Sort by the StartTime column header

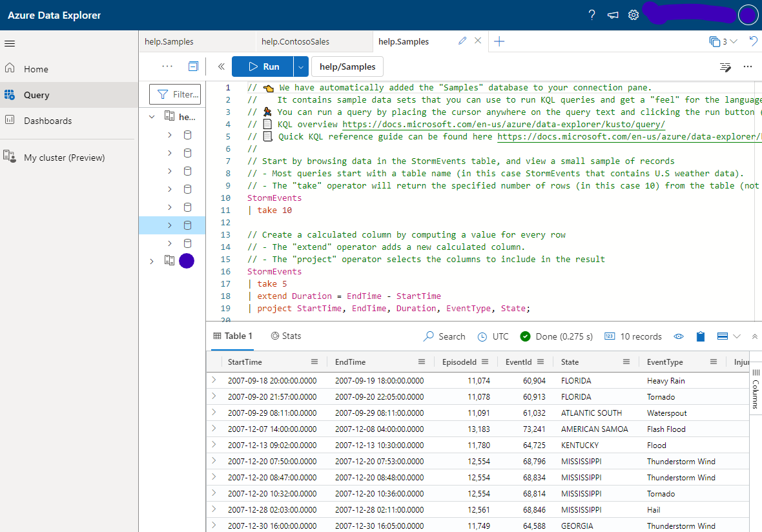click(x=245, y=362)
